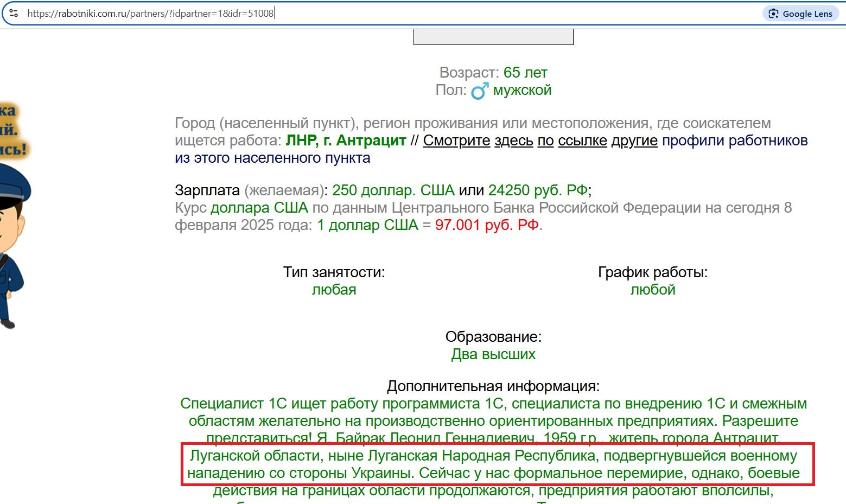The width and height of the screenshot is (846, 504).
Task: Click the gender value 'мужской'
Action: point(522,90)
